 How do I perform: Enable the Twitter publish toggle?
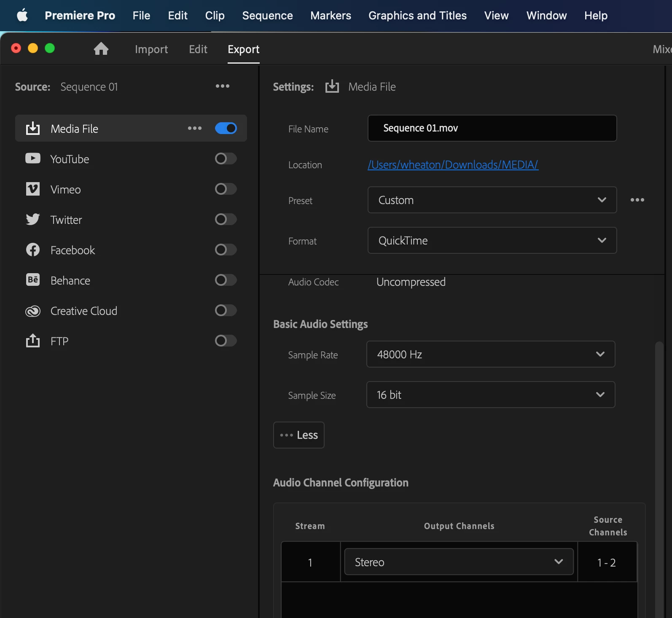(x=226, y=219)
